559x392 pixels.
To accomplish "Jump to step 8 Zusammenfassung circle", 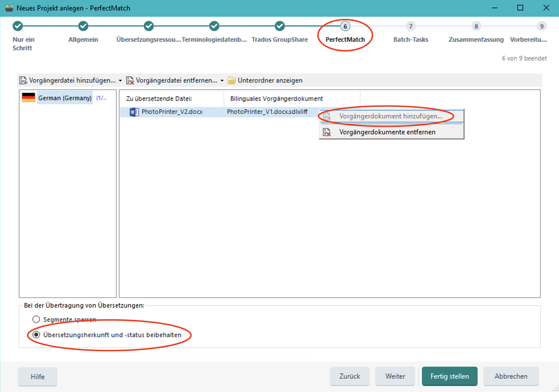I will (x=476, y=26).
